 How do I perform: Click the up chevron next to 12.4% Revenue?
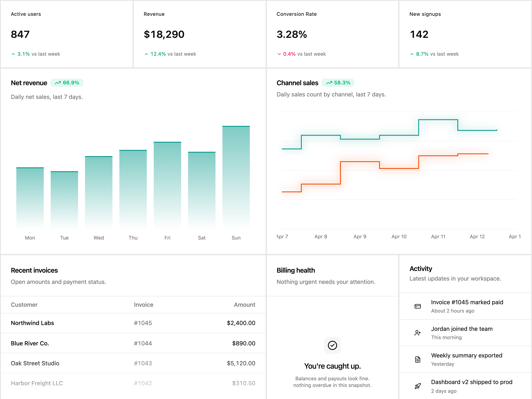[x=146, y=54]
